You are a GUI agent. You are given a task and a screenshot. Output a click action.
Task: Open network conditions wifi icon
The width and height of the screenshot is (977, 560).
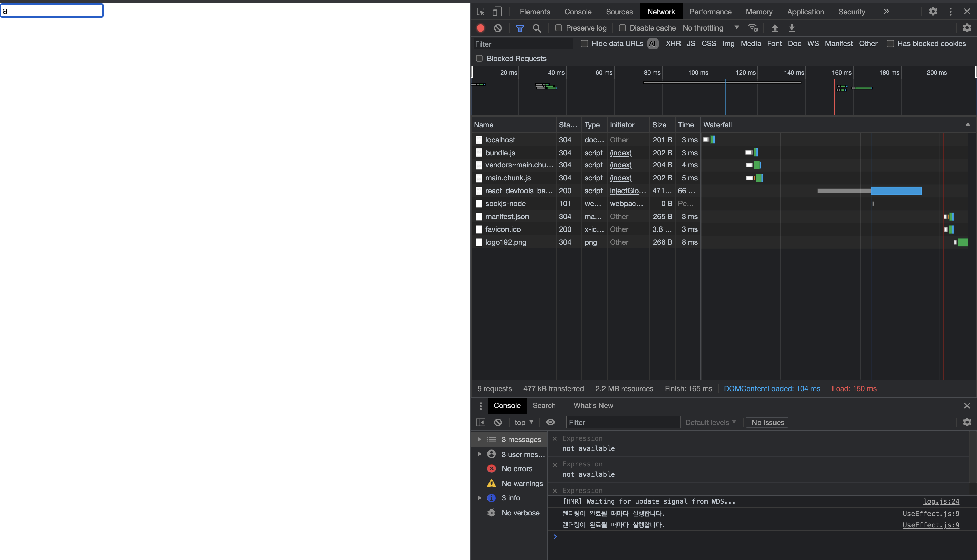[753, 28]
